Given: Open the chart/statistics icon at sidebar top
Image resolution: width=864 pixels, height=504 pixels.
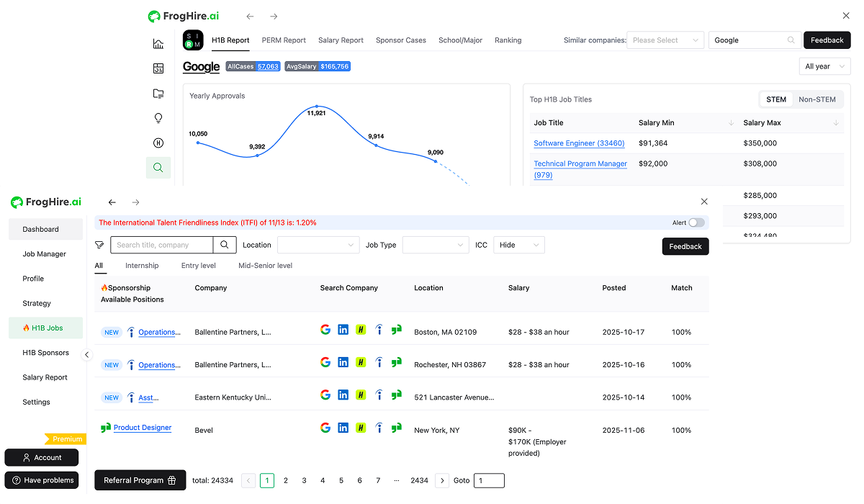Looking at the screenshot, I should (x=158, y=43).
